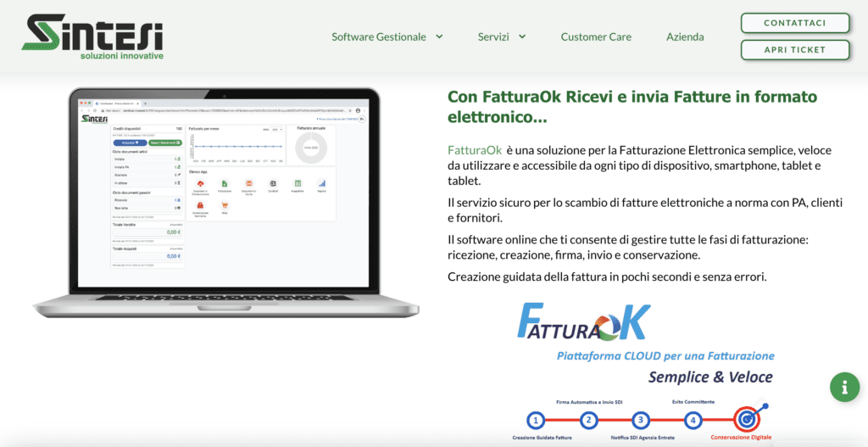Click step circle 1 in the infographic
This screenshot has width=868, height=447.
click(535, 421)
